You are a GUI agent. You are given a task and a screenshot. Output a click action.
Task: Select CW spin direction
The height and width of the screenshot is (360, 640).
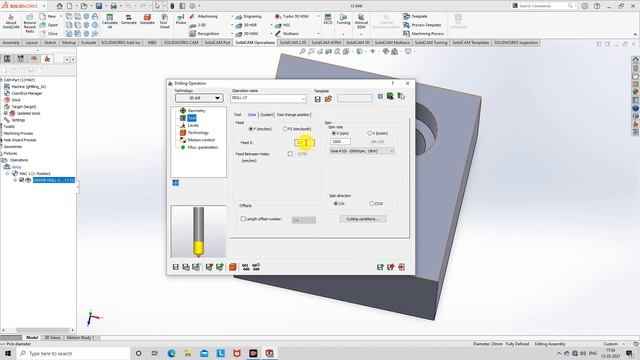tap(336, 203)
